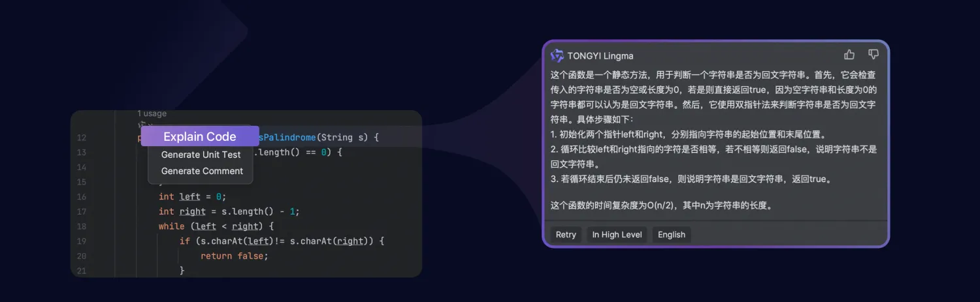The image size is (980, 302).
Task: Click the 'TONGYI Lingma' title text
Action: 600,55
